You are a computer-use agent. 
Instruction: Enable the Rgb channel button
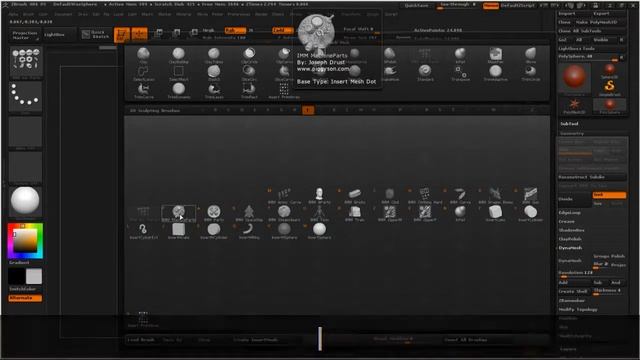(235, 30)
